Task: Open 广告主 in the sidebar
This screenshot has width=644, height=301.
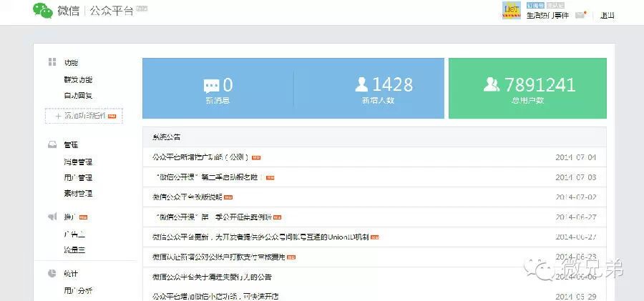Action: point(74,235)
